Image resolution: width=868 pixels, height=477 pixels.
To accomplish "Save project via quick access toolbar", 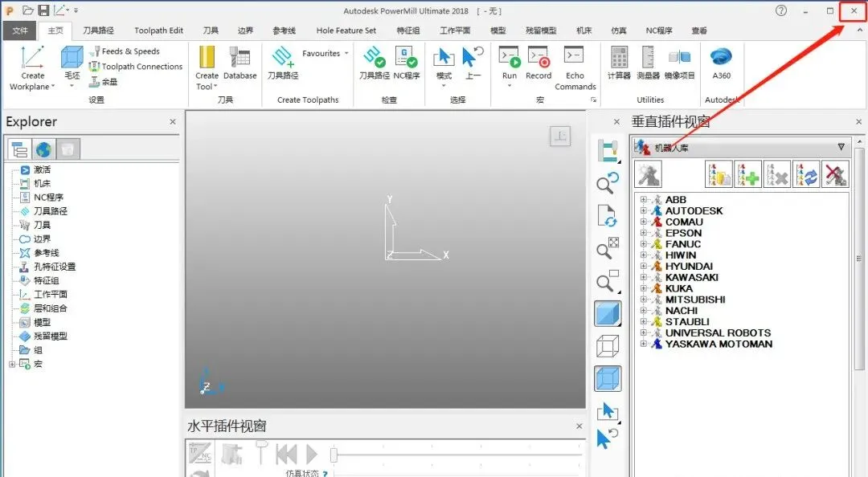I will pyautogui.click(x=43, y=10).
